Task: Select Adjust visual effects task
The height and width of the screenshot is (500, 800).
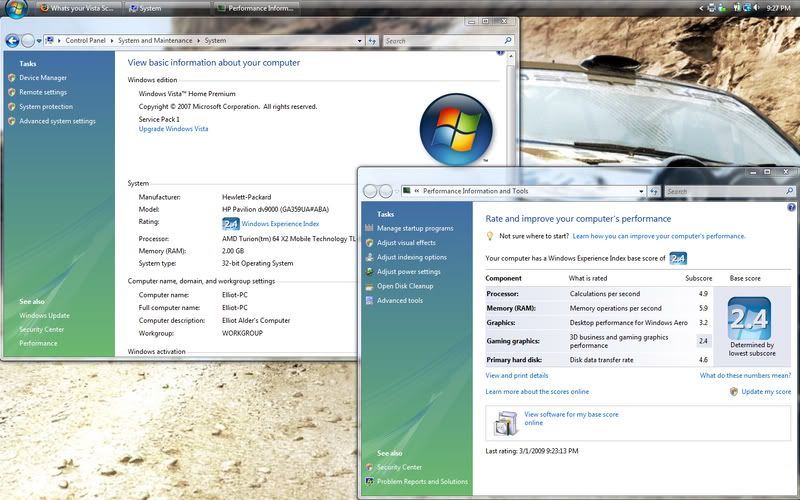Action: point(406,243)
